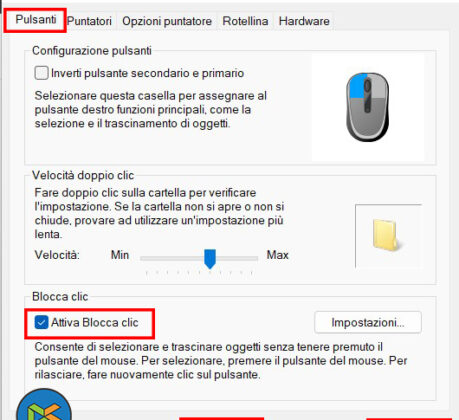Show the Hardware tab
459x420 pixels.
pyautogui.click(x=304, y=21)
